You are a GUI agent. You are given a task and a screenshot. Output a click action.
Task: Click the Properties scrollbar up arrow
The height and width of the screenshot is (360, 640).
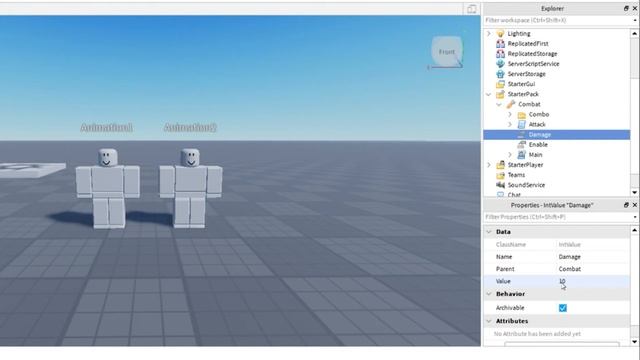point(635,231)
